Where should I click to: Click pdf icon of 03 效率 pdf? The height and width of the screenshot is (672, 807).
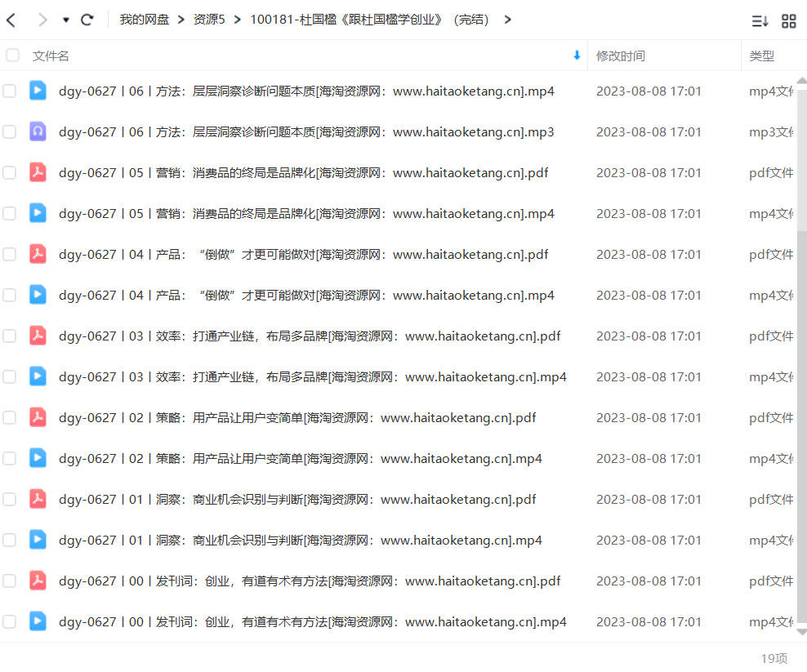(x=38, y=335)
